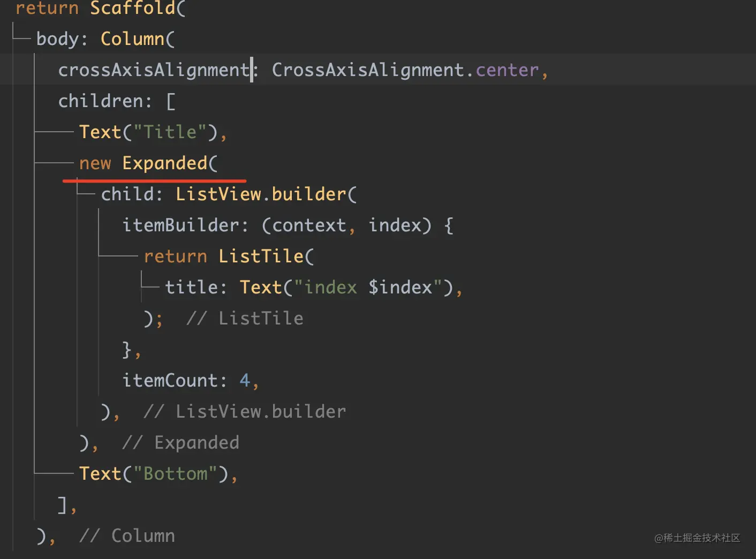Click the 'child:' parameter
756x559 pixels.
coord(132,194)
